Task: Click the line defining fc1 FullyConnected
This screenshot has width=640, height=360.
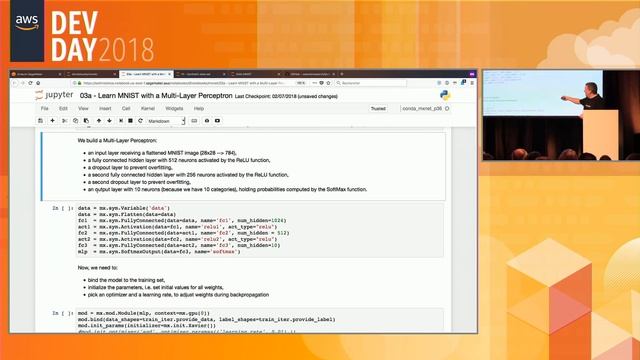Action: (x=182, y=220)
